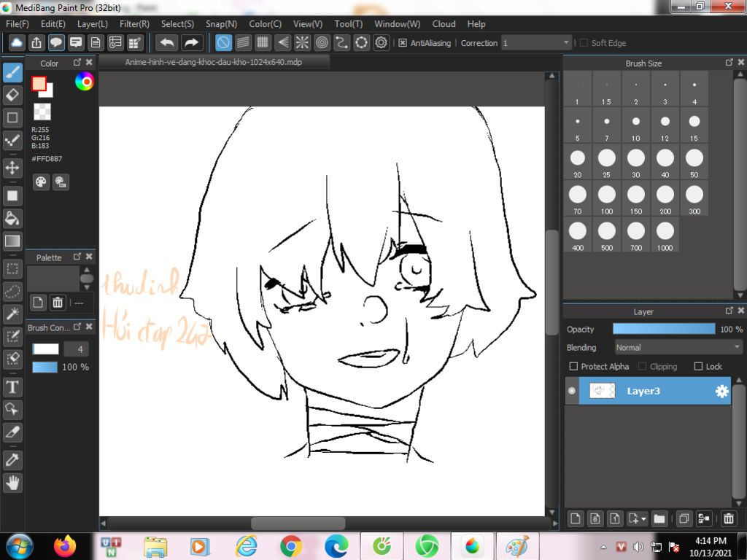The image size is (747, 560).
Task: Add new layer folder
Action: (x=659, y=518)
